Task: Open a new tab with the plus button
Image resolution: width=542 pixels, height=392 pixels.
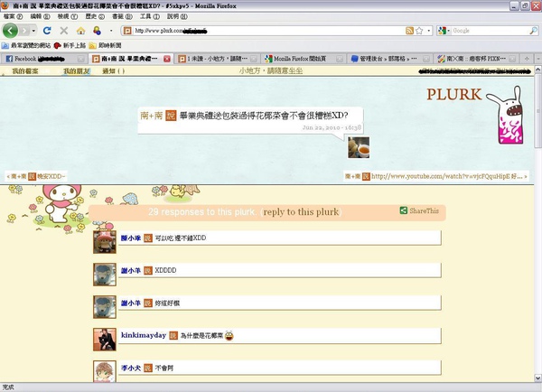Action: 527,59
